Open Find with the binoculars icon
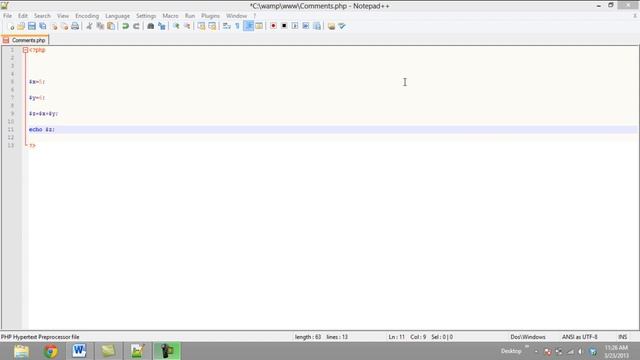 pos(151,26)
